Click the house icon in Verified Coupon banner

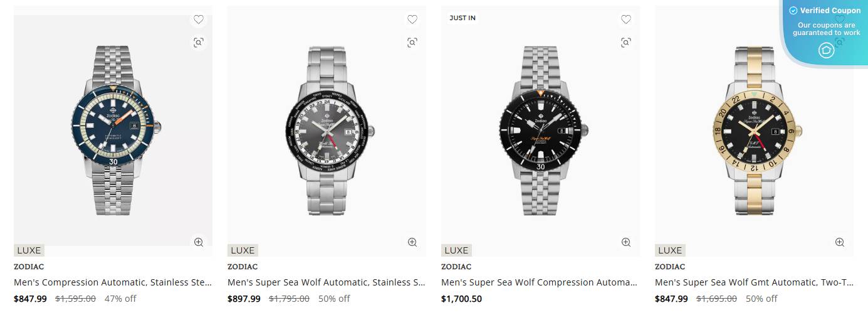point(826,50)
